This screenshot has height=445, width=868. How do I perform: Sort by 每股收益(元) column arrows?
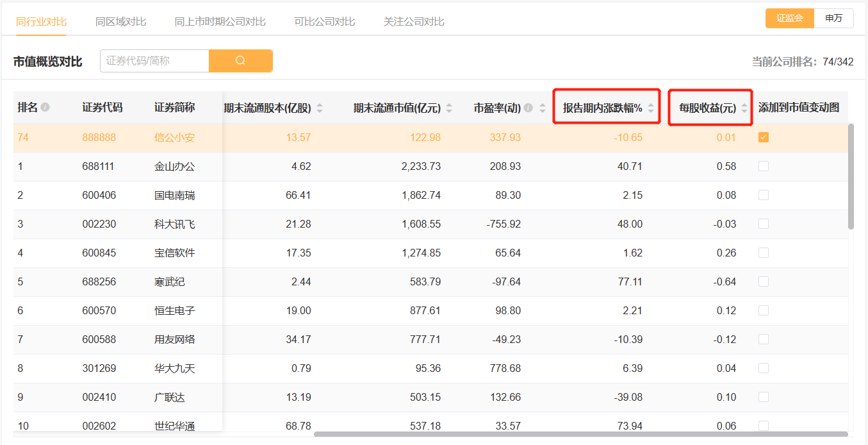click(744, 108)
